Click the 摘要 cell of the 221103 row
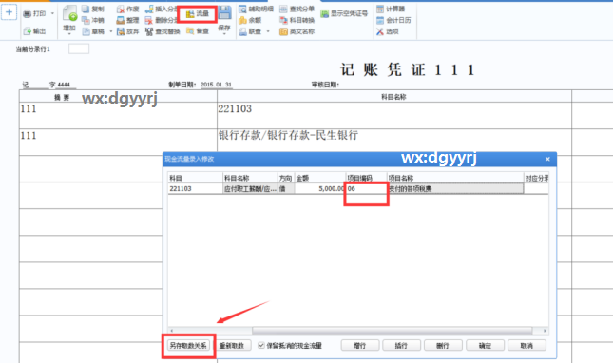Screen dimensions: 613x364 [118, 116]
